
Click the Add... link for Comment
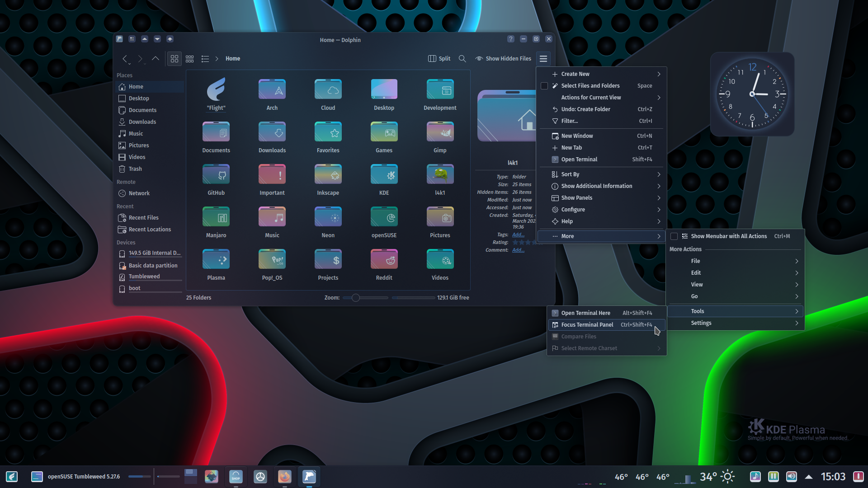click(x=518, y=250)
